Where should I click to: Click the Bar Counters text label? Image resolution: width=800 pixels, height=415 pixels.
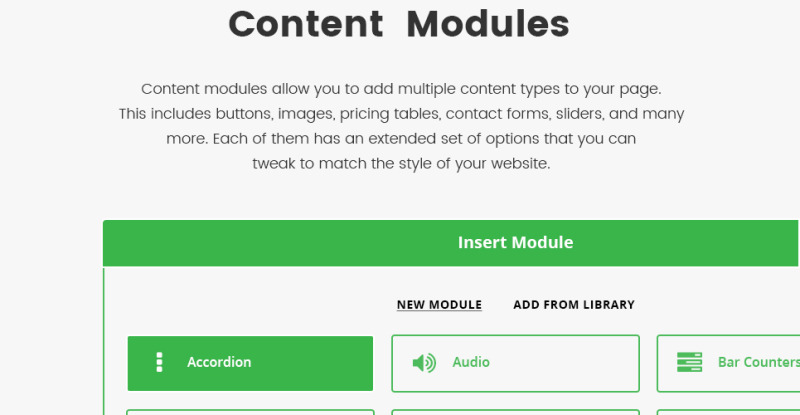[x=759, y=362]
